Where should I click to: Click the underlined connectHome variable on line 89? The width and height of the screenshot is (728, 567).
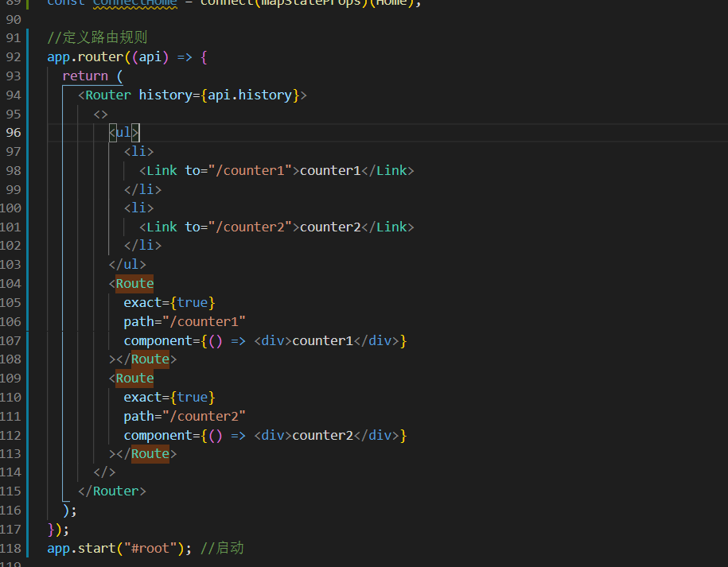point(134,5)
